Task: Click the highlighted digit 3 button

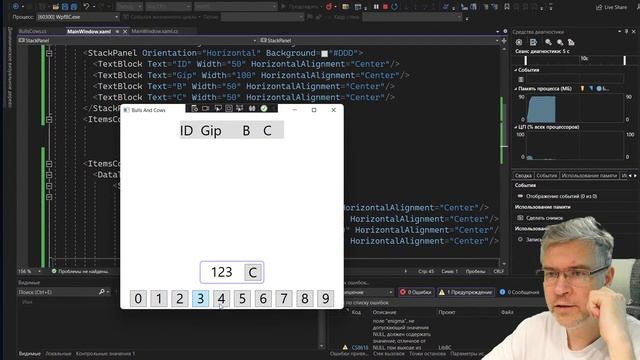Action: click(x=200, y=298)
